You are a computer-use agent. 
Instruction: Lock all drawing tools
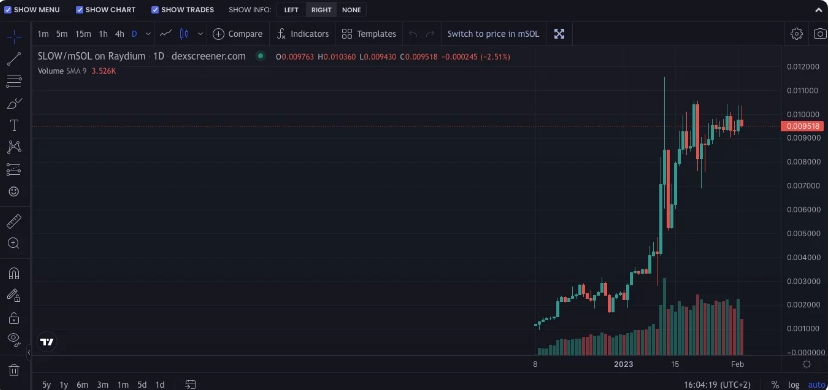(x=14, y=318)
